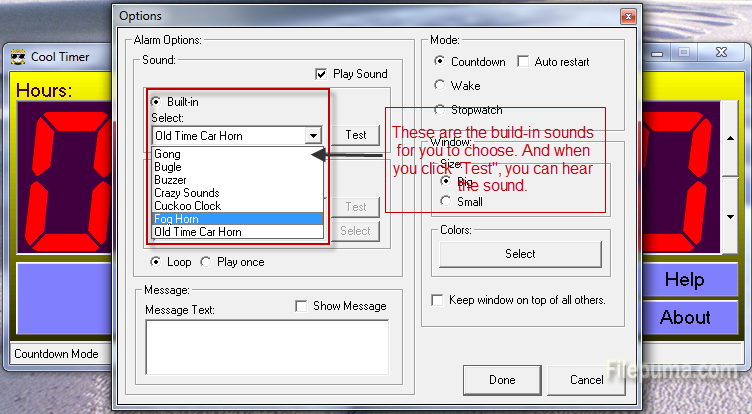Enable the Show Message checkbox

[302, 306]
